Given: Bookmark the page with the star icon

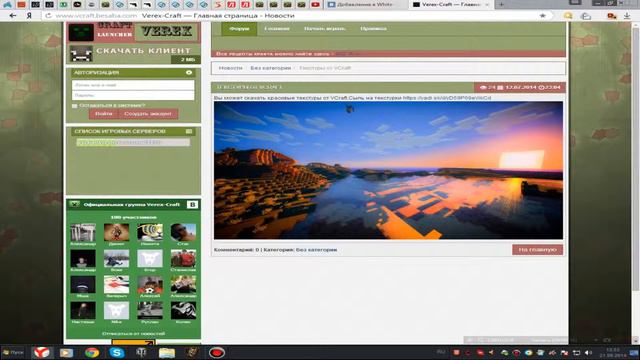Looking at the screenshot, I should point(542,16).
